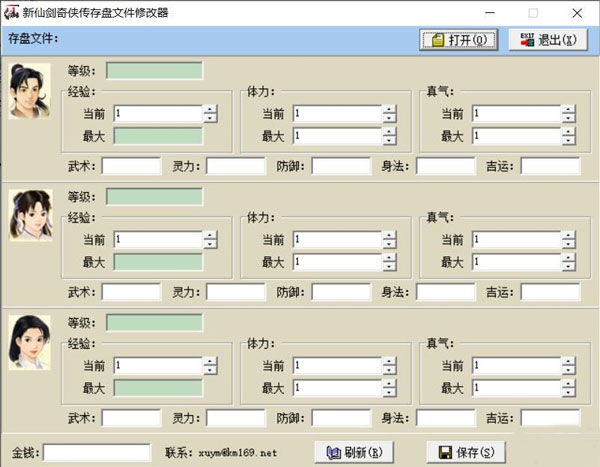600x467 pixels.
Task: Decrease third character's max 真气 with down arrow
Action: (x=568, y=392)
